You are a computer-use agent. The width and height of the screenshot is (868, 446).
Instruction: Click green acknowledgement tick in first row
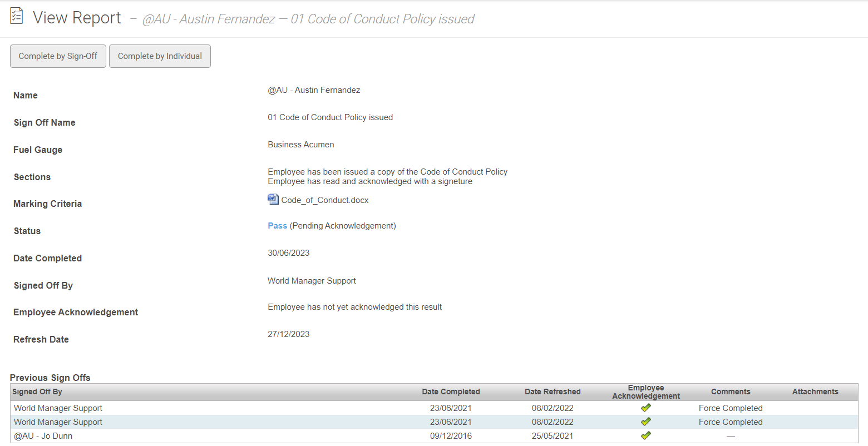click(x=645, y=408)
